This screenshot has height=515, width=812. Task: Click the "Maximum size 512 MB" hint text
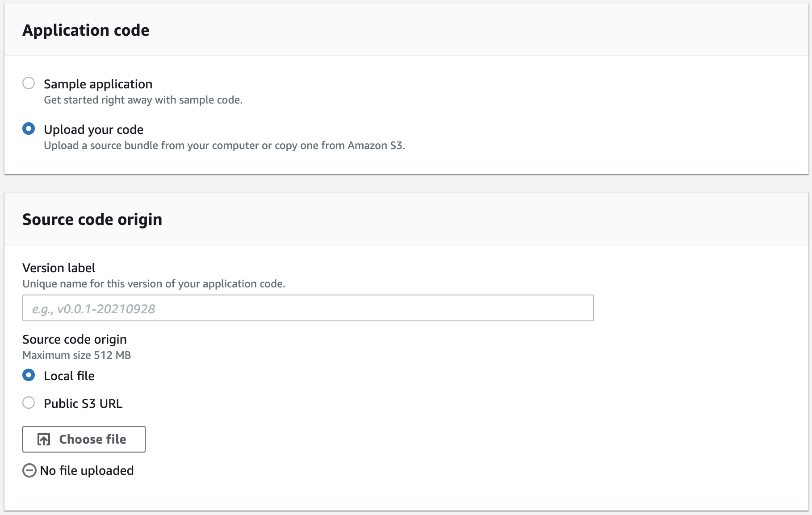76,355
